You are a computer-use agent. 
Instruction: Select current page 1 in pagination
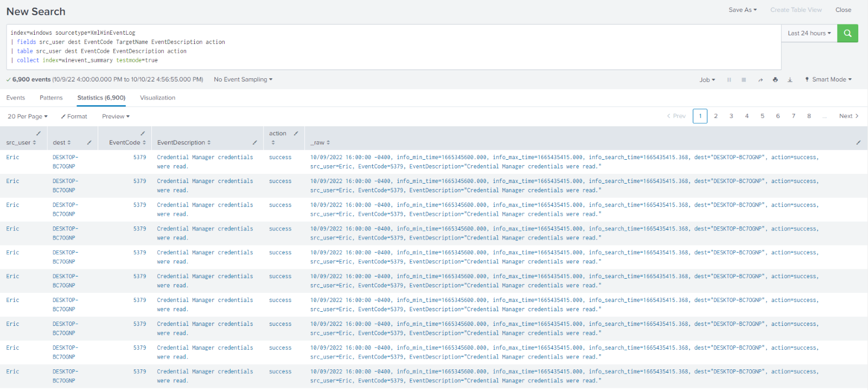700,116
